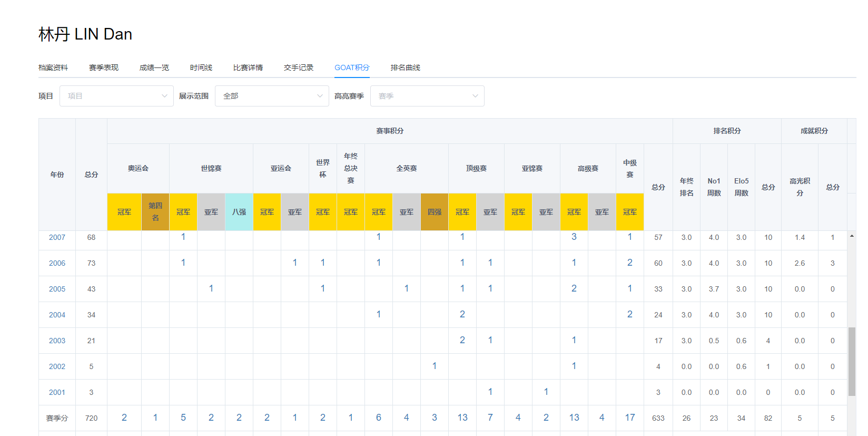This screenshot has width=868, height=436.
Task: Click the 四强 cell under 全英赛
Action: coord(435,212)
